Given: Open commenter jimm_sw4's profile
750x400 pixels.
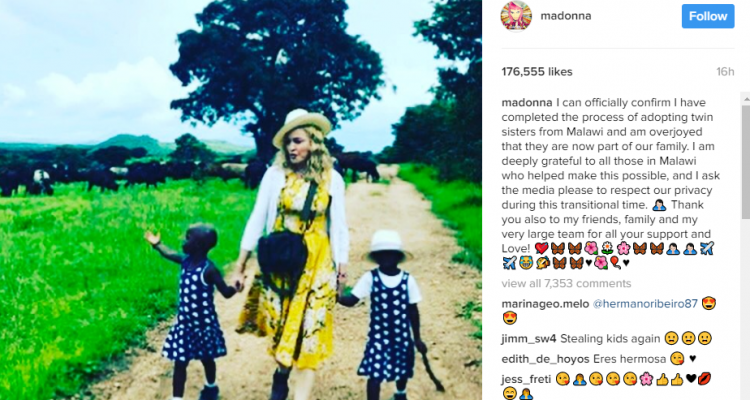Looking at the screenshot, I should pyautogui.click(x=529, y=339).
